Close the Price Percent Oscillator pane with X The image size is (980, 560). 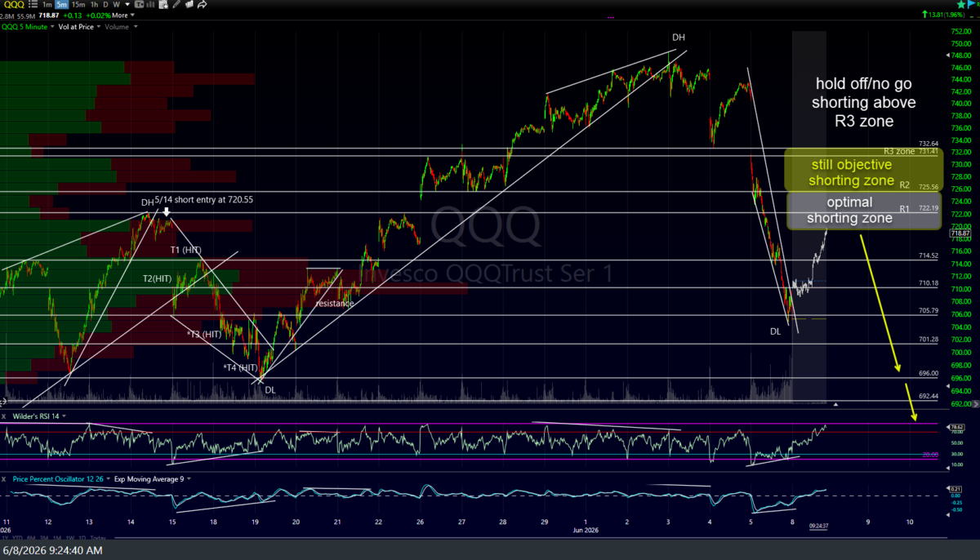click(3, 479)
